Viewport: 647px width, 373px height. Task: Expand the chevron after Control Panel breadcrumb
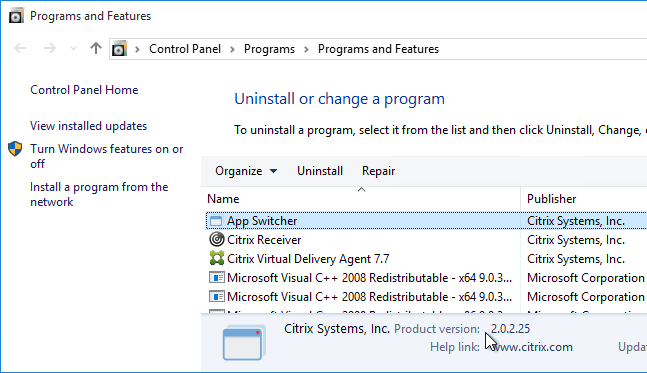tap(232, 49)
